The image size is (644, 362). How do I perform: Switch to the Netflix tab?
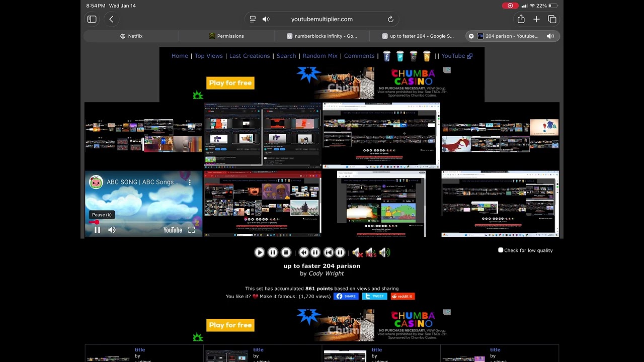131,36
